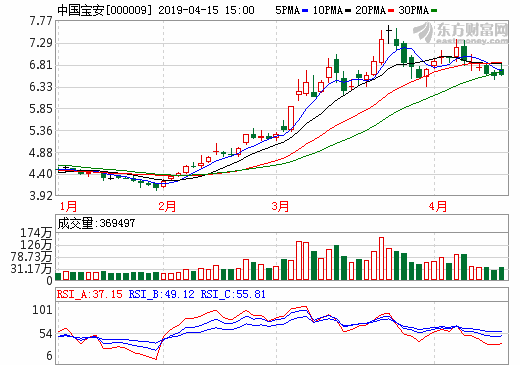Click the 54 RSI axis label
The height and width of the screenshot is (365, 520).
pos(46,334)
